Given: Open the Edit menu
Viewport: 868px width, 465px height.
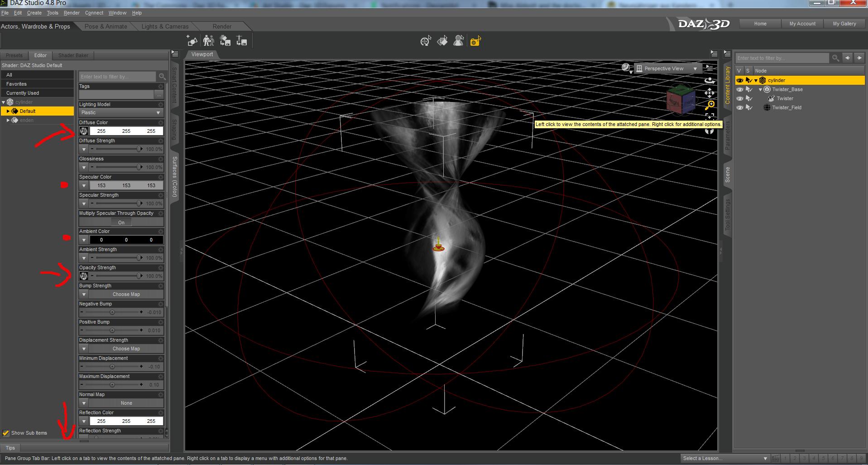Looking at the screenshot, I should point(18,13).
